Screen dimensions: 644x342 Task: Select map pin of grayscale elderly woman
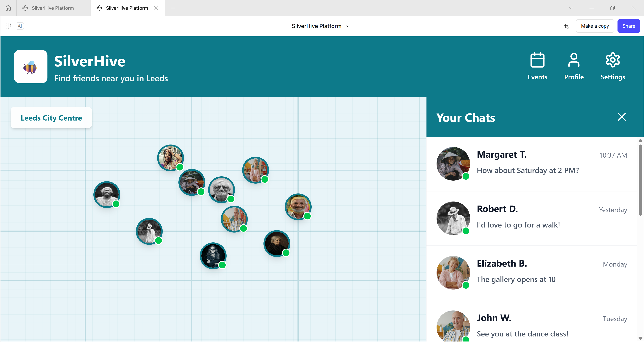click(107, 195)
